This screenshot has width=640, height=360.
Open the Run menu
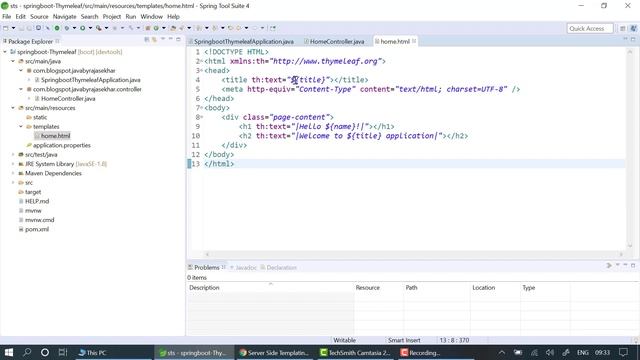click(x=131, y=17)
